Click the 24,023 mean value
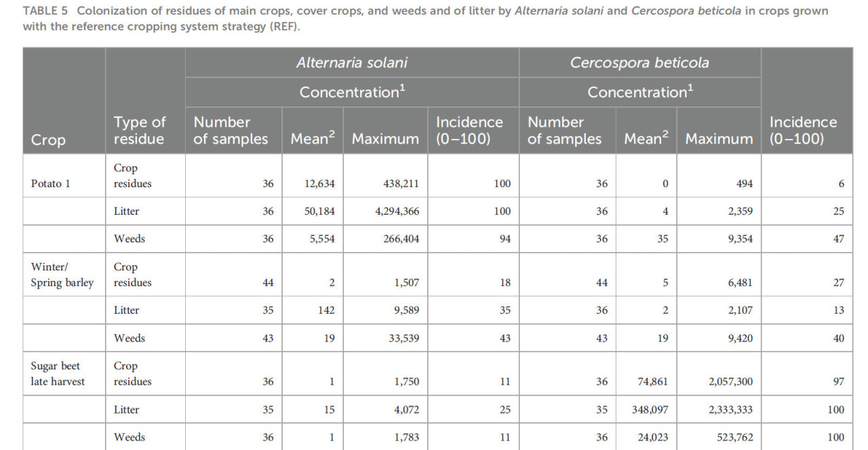868x450 pixels. click(x=651, y=437)
